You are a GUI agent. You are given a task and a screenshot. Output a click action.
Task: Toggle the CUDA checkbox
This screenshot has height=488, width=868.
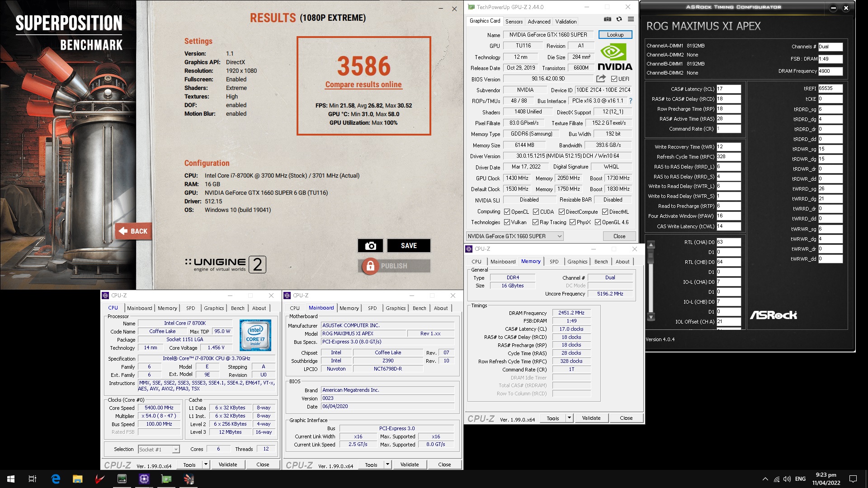pos(536,212)
